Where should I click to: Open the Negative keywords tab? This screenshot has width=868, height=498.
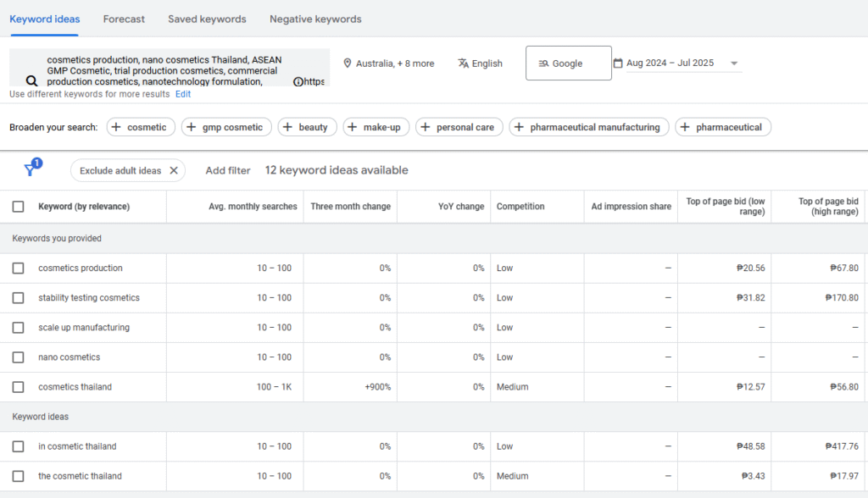[x=315, y=19]
